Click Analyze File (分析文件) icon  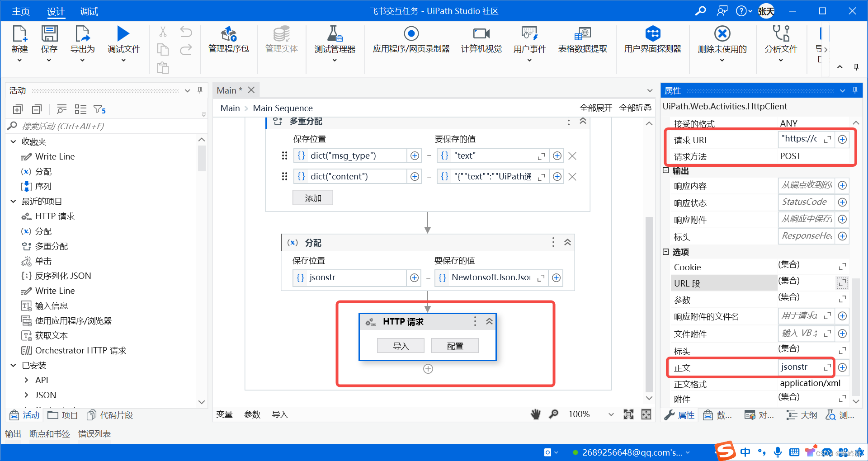pos(781,33)
